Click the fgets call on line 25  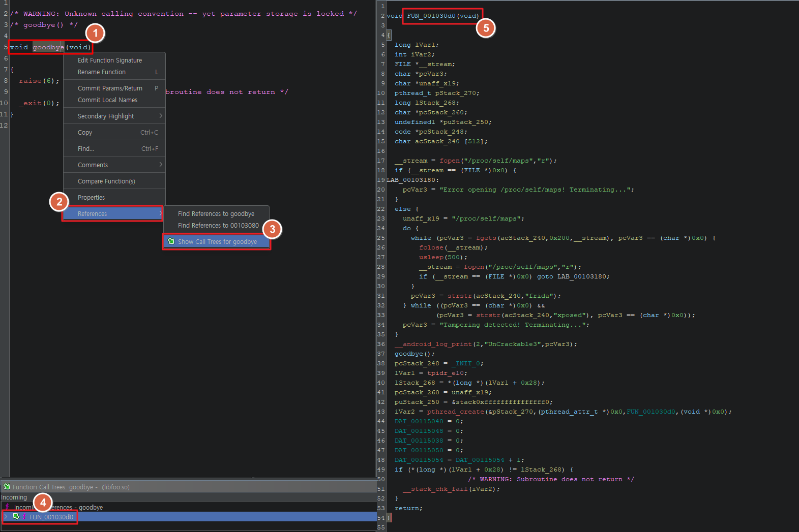[486, 238]
